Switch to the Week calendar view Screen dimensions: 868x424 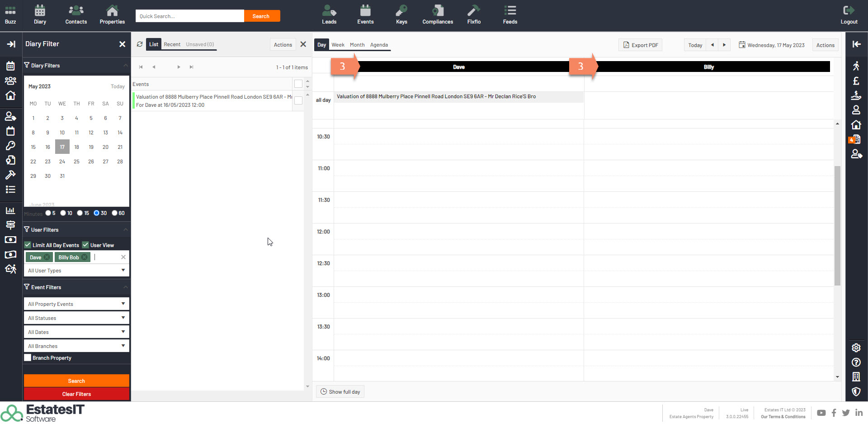338,45
